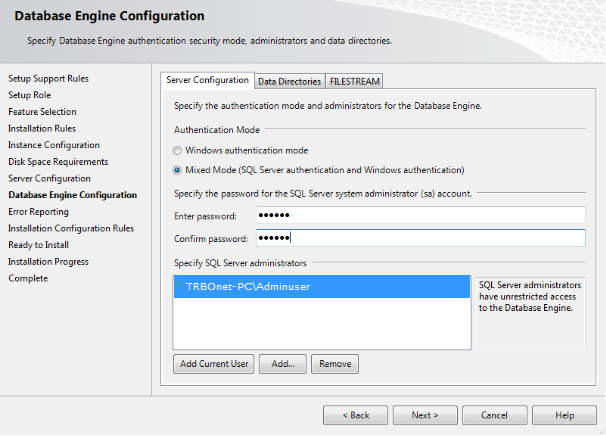Select the Server Configuration tab
Screen dimensions: 606x437
click(207, 80)
